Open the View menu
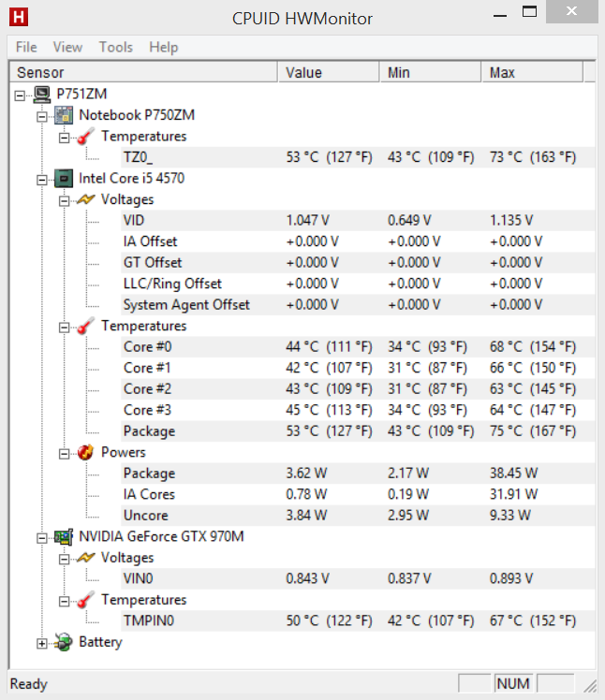Image resolution: width=605 pixels, height=700 pixels. (67, 47)
